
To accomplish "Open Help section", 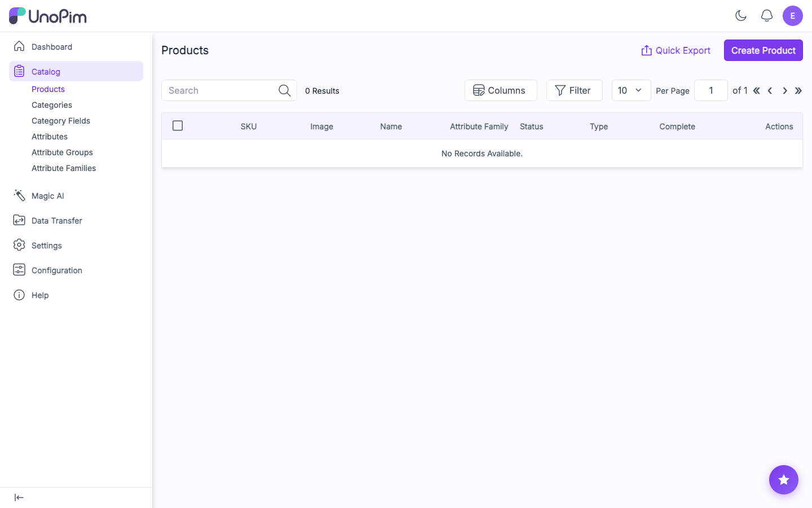I will (x=76, y=295).
